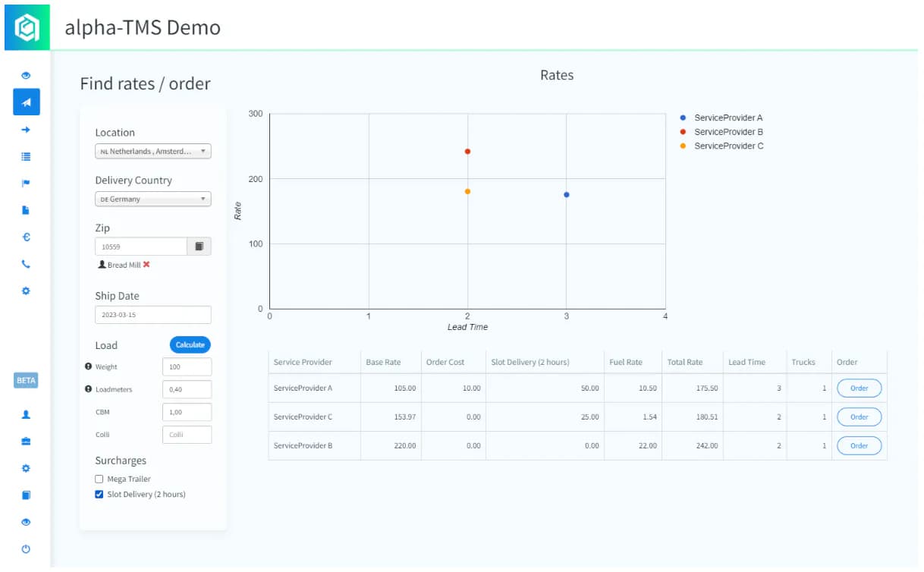Click the alpha-TMS hexagon logo

pyautogui.click(x=27, y=28)
